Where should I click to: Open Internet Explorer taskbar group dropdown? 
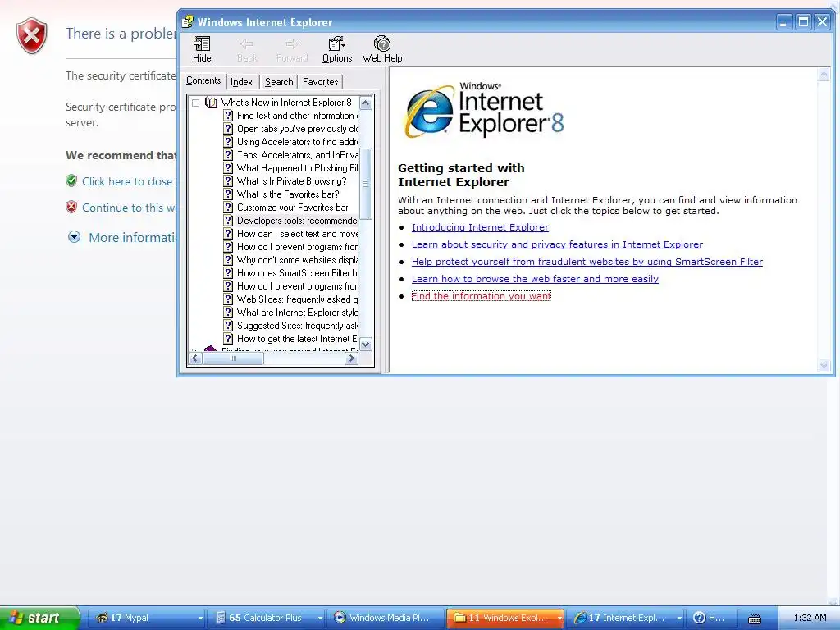[x=679, y=618]
